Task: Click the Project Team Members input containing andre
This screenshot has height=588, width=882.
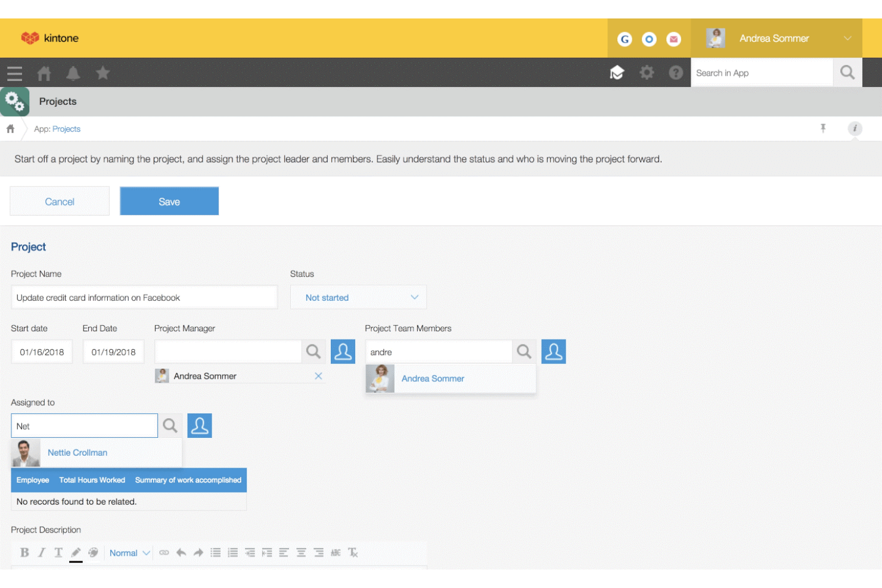Action: point(439,351)
